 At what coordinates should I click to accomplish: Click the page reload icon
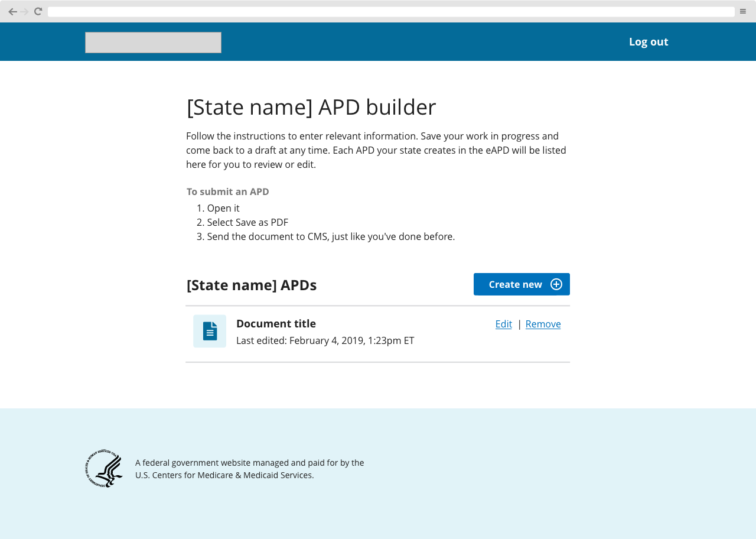pyautogui.click(x=37, y=11)
